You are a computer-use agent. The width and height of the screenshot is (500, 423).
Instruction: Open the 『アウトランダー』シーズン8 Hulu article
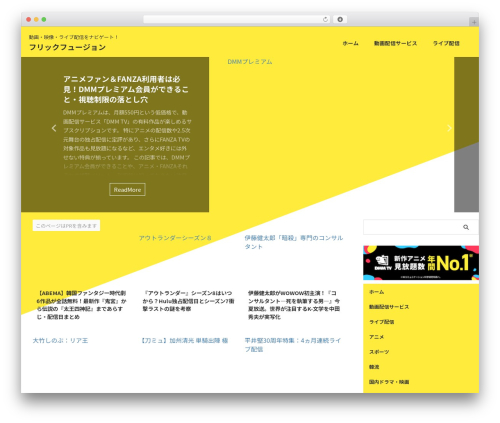click(188, 301)
